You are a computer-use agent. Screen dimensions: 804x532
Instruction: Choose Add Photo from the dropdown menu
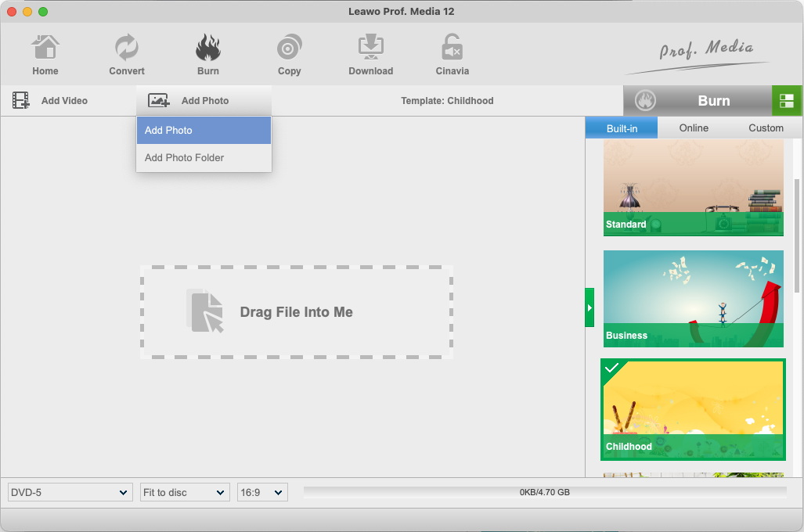click(204, 131)
